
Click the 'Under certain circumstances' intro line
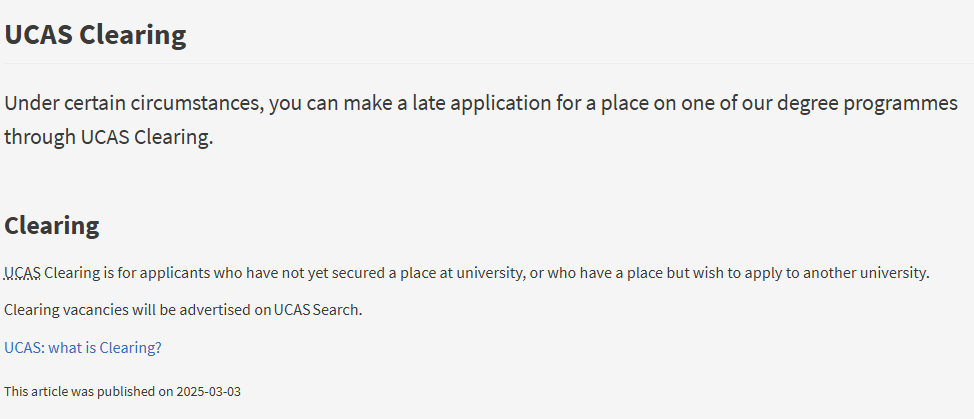(481, 103)
